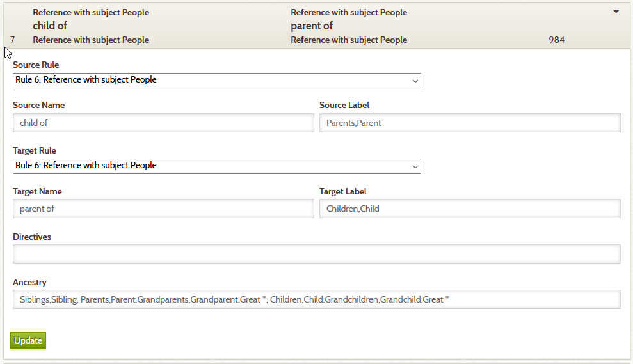Click the 'Source Rule' label text

click(x=36, y=65)
